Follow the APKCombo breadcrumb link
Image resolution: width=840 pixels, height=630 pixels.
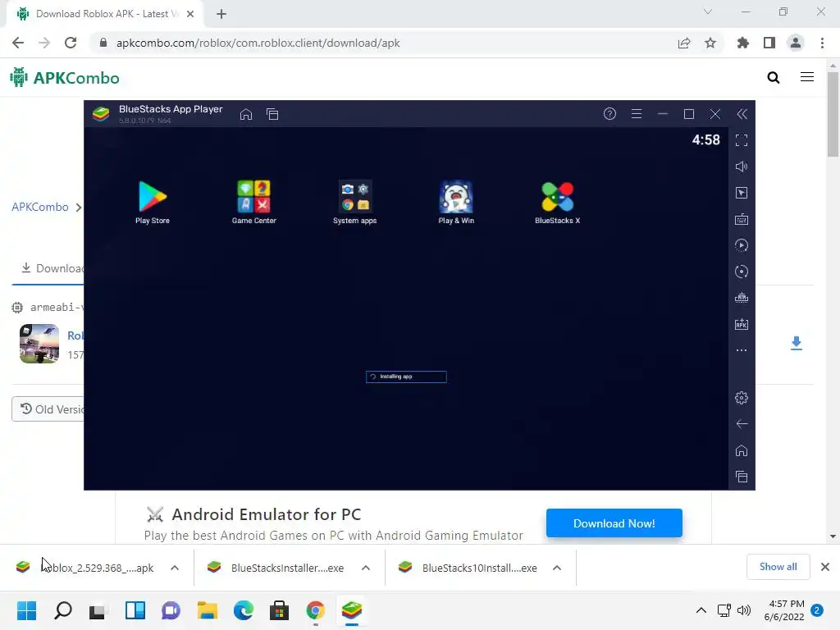40,207
